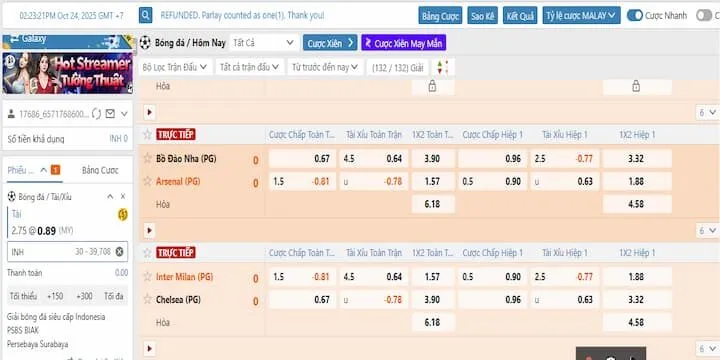Image resolution: width=720 pixels, height=360 pixels.
Task: Open Kết Quả results
Action: tap(520, 16)
